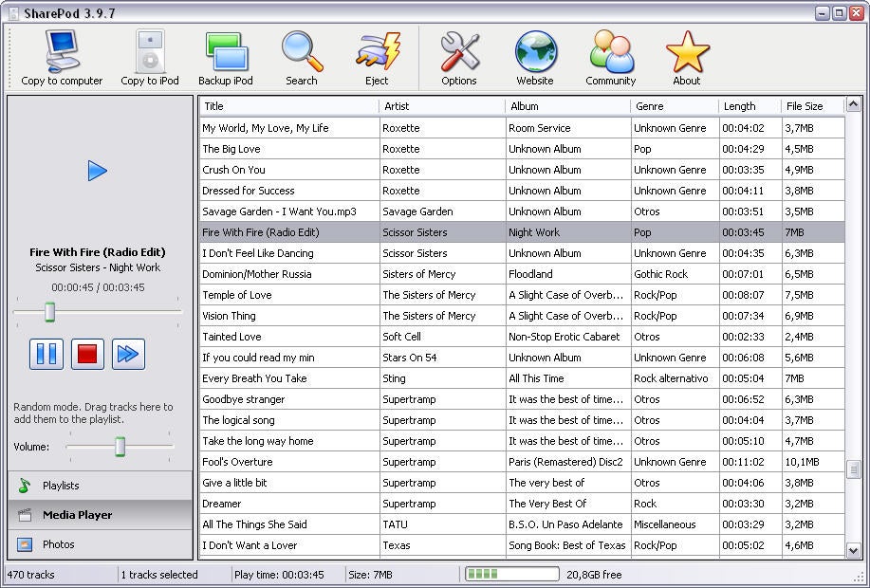The height and width of the screenshot is (588, 870).
Task: Click the Floodland album cell
Action: (x=568, y=274)
